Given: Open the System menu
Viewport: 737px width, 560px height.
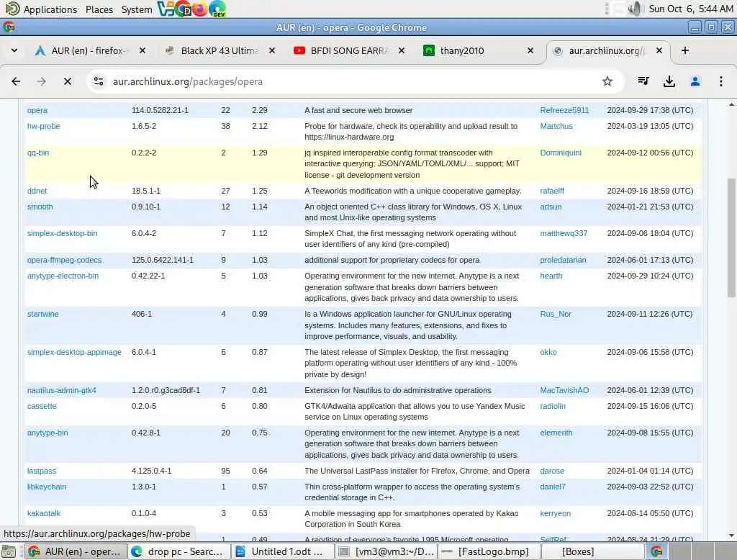Looking at the screenshot, I should [136, 9].
